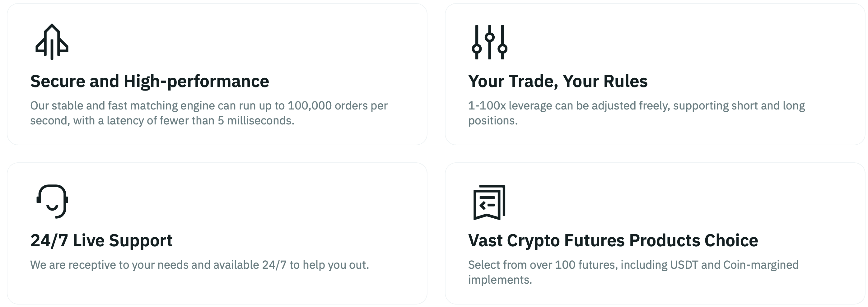Open the "Vast Crypto Futures Products Choice" heading
This screenshot has width=868, height=307.
click(x=613, y=241)
